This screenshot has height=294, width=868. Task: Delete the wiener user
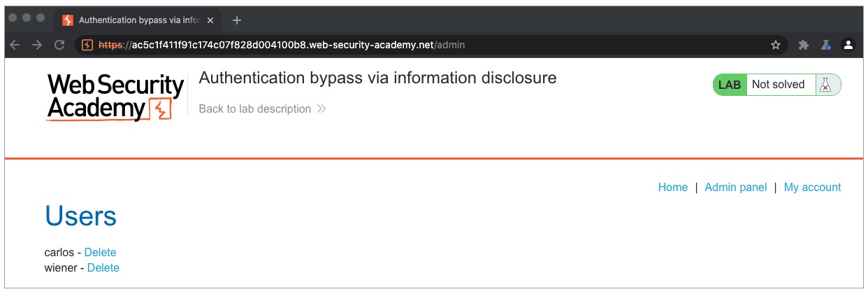pos(103,268)
